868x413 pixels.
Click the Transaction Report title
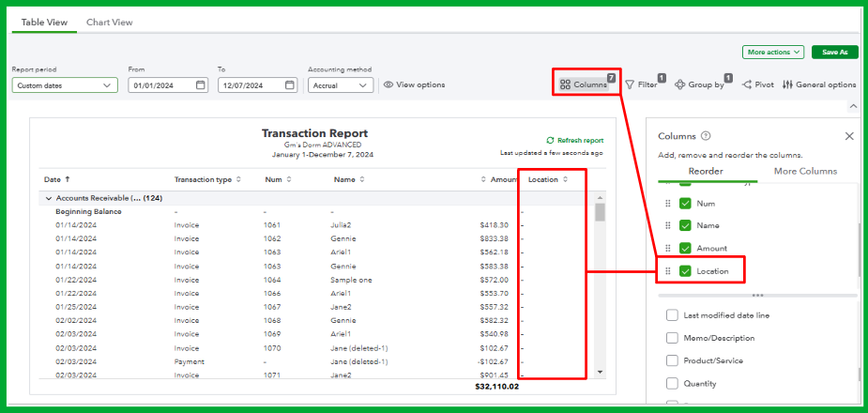click(x=314, y=133)
